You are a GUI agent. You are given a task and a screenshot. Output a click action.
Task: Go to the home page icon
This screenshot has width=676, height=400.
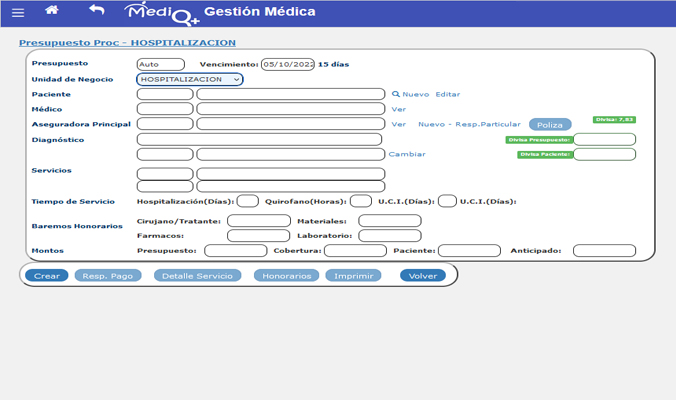pyautogui.click(x=52, y=11)
